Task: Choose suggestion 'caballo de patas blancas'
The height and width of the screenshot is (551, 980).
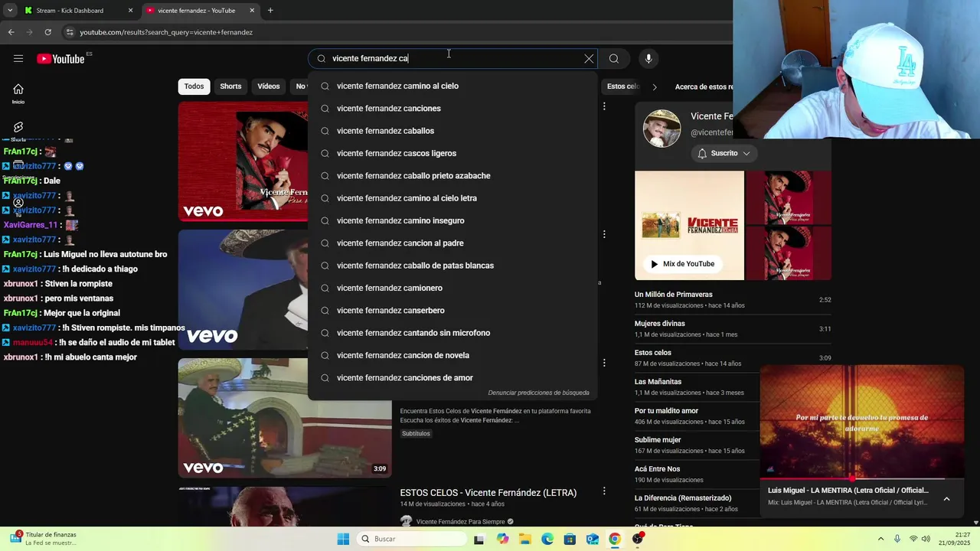Action: (452, 266)
